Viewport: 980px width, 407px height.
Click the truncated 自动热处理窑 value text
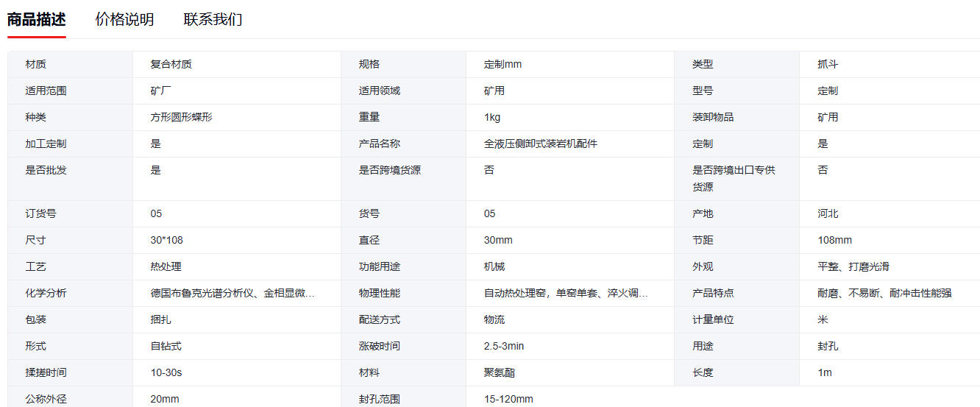[566, 293]
